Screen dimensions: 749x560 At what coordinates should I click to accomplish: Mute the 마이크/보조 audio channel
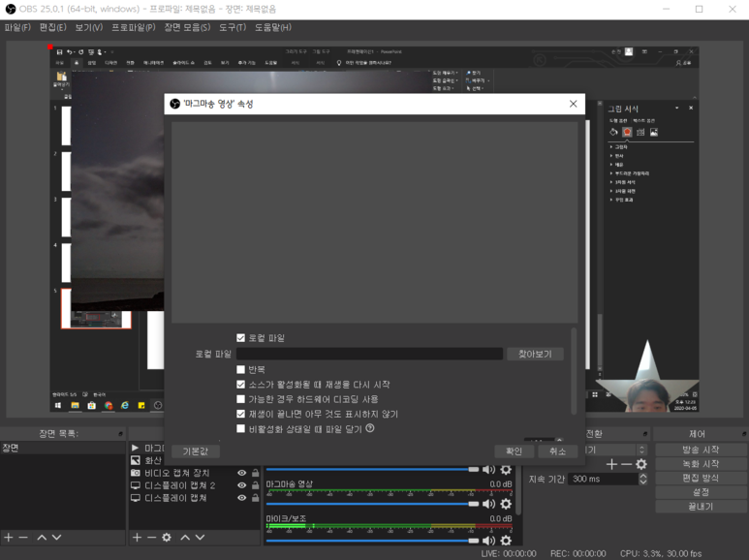pos(488,541)
